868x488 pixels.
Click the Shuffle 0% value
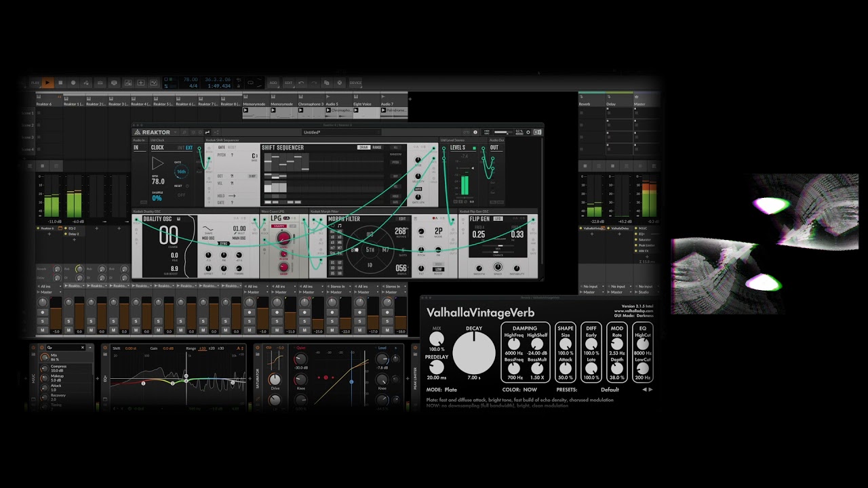click(x=157, y=198)
